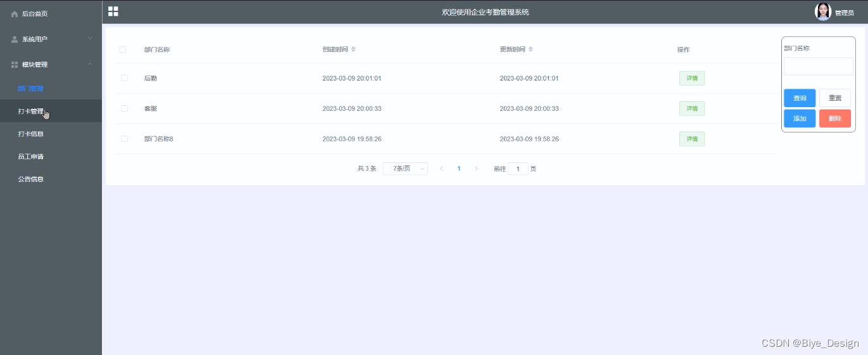Click the 创建时间 column header text
The image size is (868, 355).
[x=335, y=49]
